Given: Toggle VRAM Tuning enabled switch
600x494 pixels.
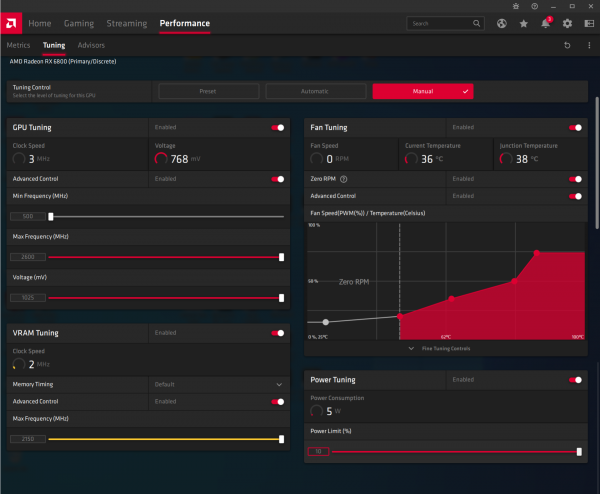Looking at the screenshot, I should coord(278,333).
